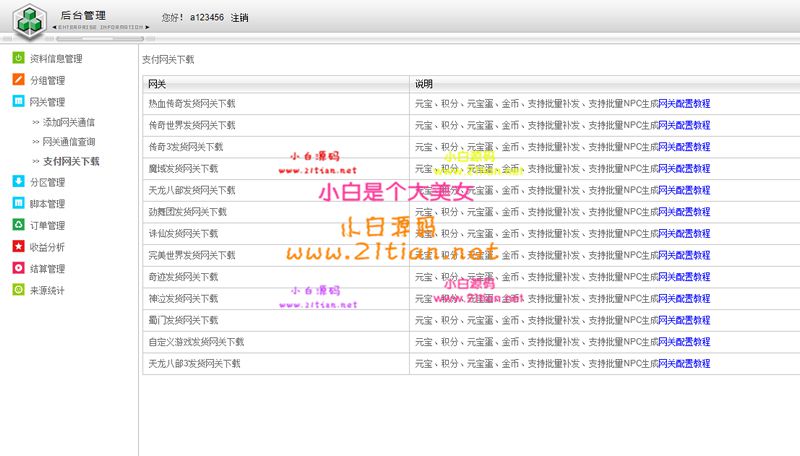The width and height of the screenshot is (800, 456).
Task: Open 网关配置教程 link in 天龙八部3 row
Action: [684, 364]
